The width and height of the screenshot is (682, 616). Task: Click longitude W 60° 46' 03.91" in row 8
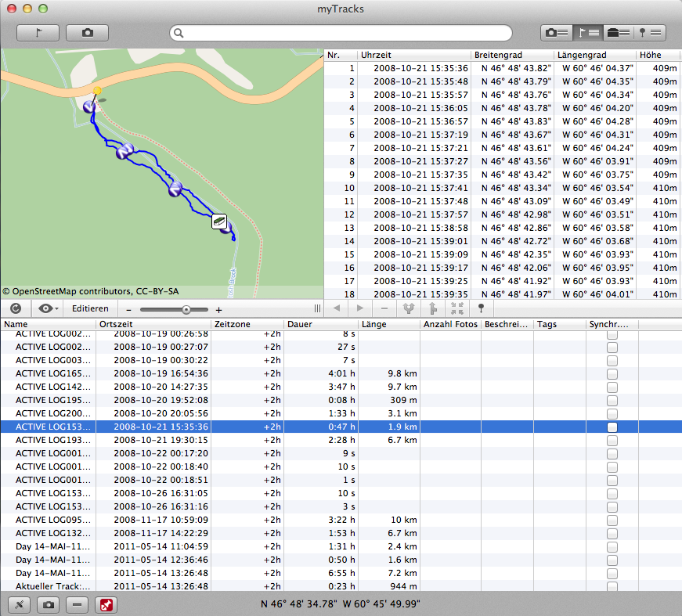coord(597,161)
